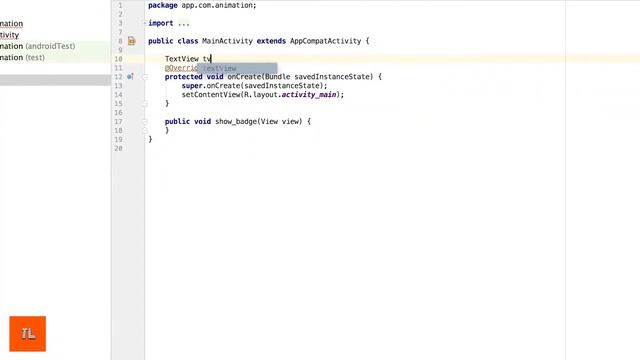
Task: Click the fold end marker after onCreate's closing brace
Action: (145, 104)
